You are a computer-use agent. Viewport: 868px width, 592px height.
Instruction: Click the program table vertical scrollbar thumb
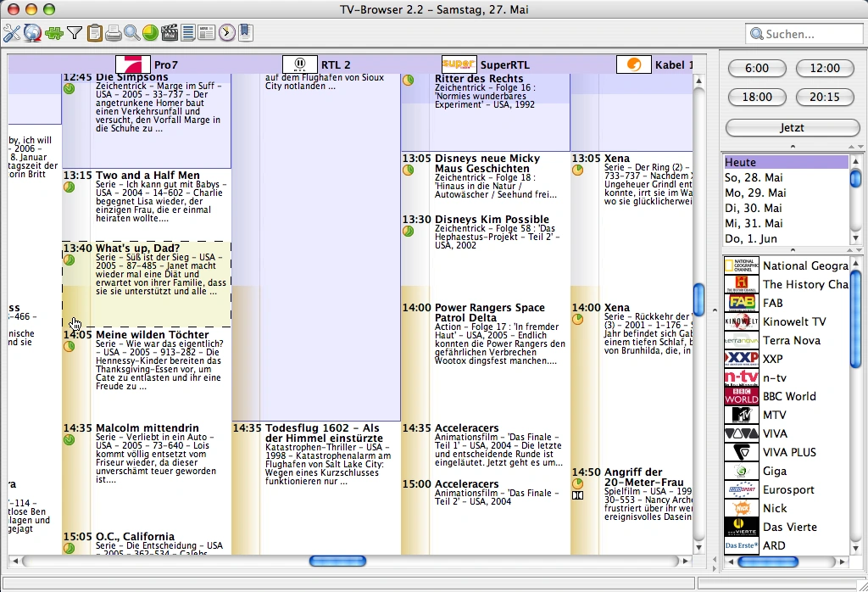pos(698,299)
